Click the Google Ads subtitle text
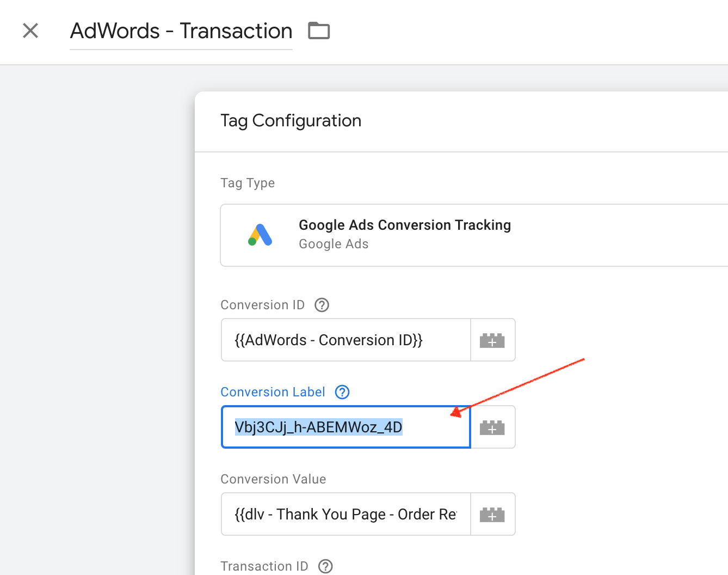The image size is (728, 575). (x=334, y=244)
